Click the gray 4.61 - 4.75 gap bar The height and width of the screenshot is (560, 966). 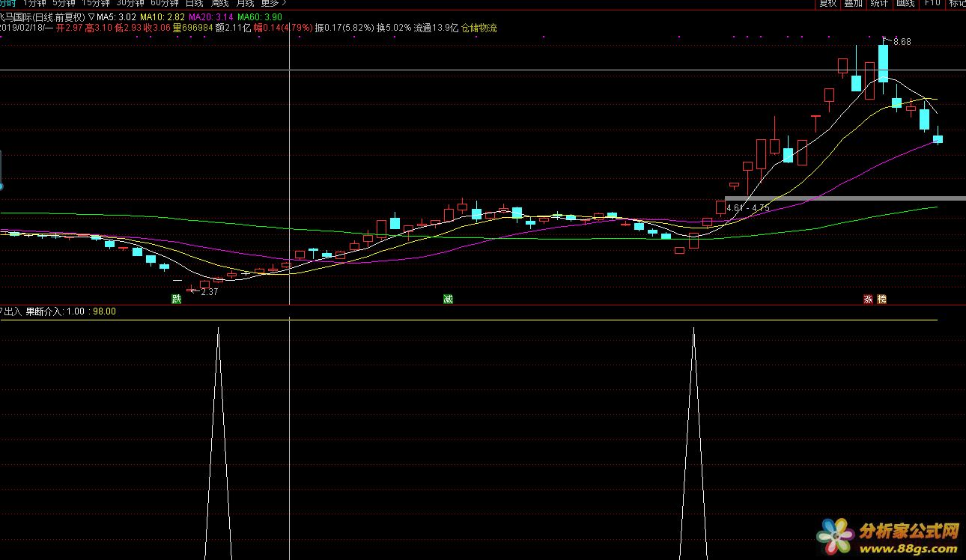[x=845, y=198]
